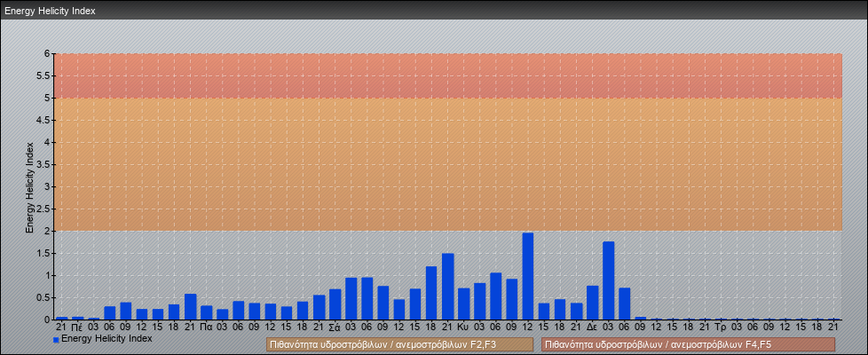Click the bar above the Πα label
This screenshot has width=868, height=355.
(x=207, y=313)
